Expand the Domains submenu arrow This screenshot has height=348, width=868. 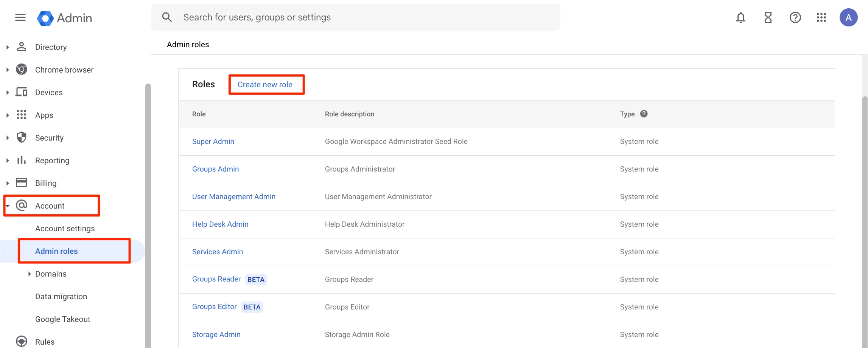(x=30, y=274)
